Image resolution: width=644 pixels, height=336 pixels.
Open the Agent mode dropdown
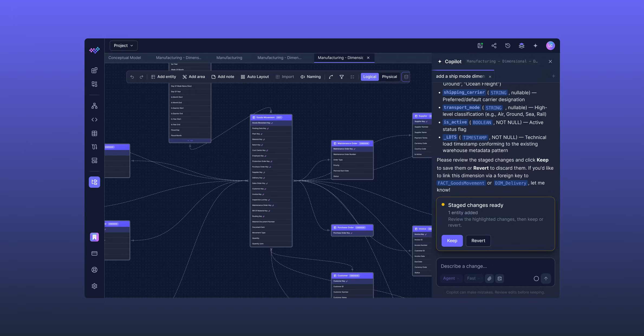pyautogui.click(x=451, y=278)
